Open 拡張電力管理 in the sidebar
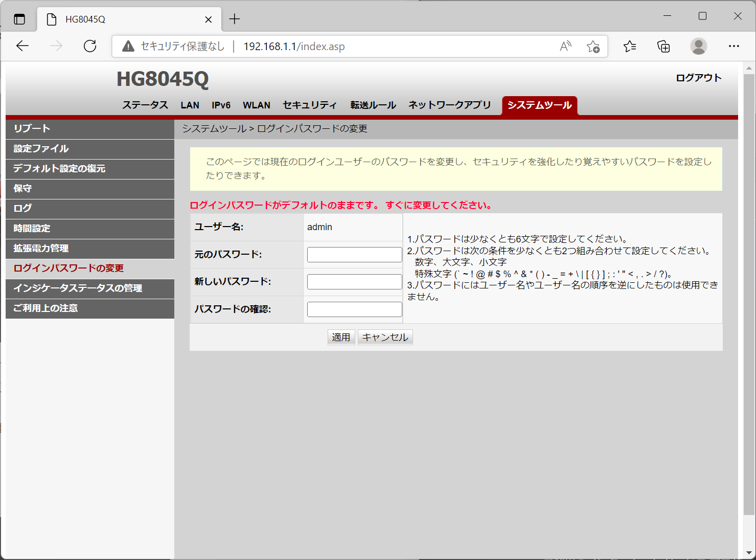756x560 pixels. [90, 249]
